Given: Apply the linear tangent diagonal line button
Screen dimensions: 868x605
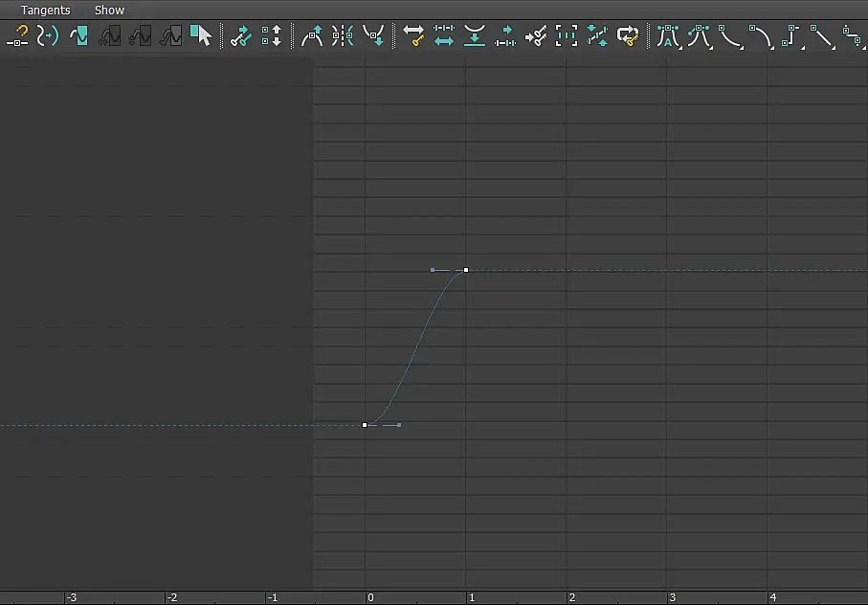Looking at the screenshot, I should coord(822,36).
